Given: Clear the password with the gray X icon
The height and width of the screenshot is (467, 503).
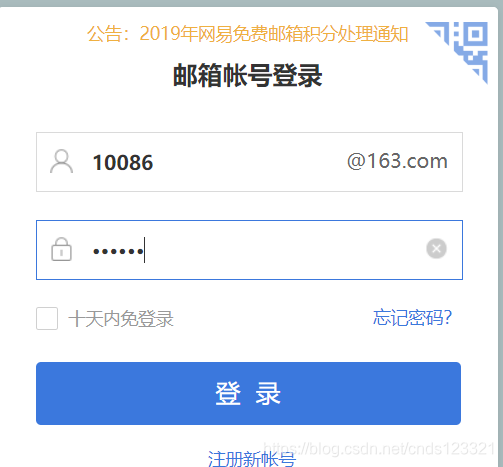Looking at the screenshot, I should point(436,249).
